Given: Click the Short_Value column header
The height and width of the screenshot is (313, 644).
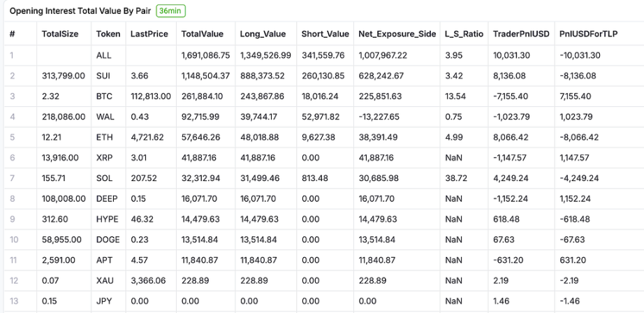Looking at the screenshot, I should 325,34.
